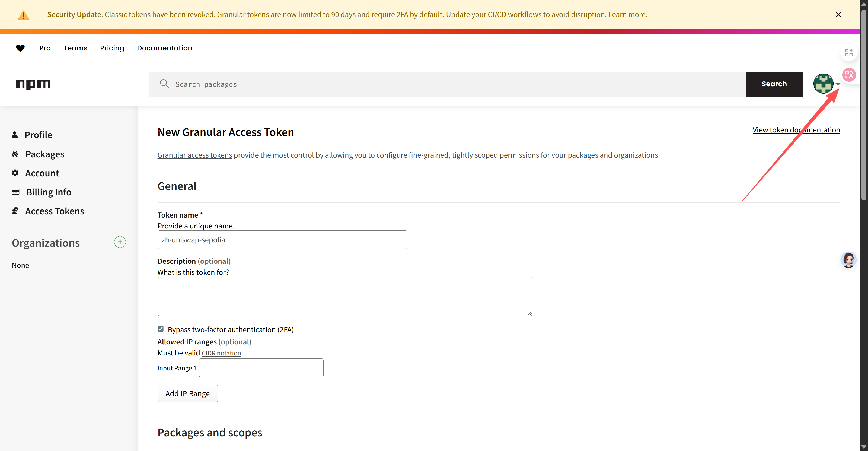Open the pink translate extension icon

[x=848, y=75]
